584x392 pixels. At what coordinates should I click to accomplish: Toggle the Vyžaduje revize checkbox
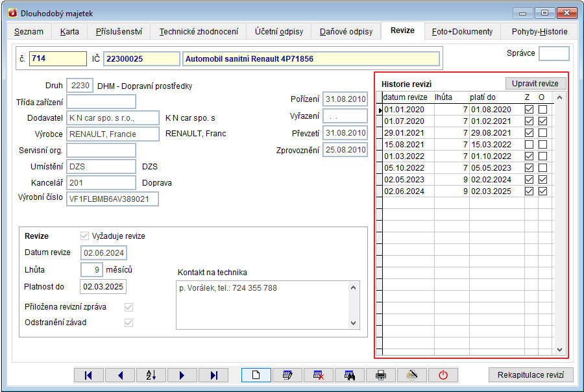[84, 236]
